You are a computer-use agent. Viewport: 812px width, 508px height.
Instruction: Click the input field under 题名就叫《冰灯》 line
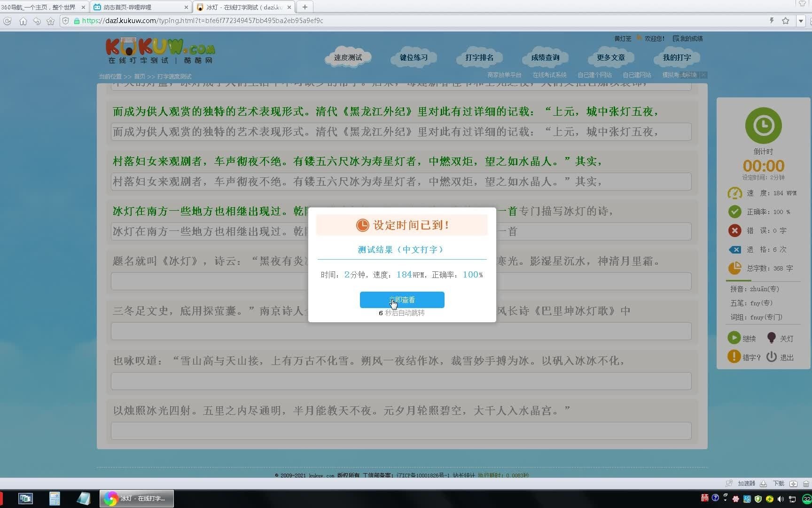click(x=401, y=281)
